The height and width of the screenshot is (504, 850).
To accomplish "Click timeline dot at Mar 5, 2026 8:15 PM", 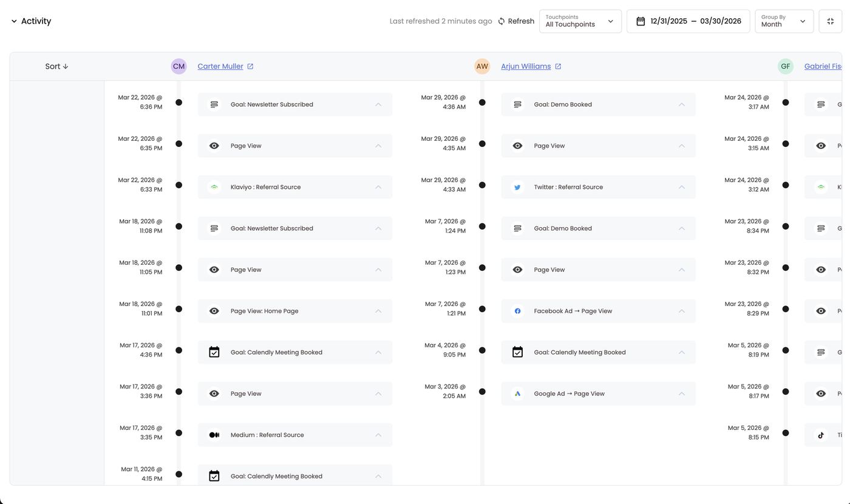I will 786,433.
